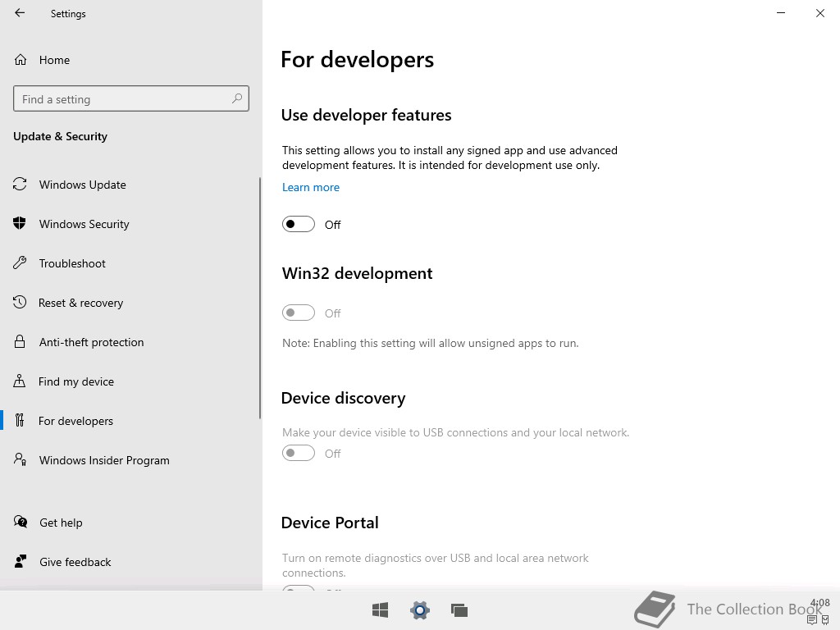Toggle the Device discovery switch
840x630 pixels.
[x=299, y=453]
